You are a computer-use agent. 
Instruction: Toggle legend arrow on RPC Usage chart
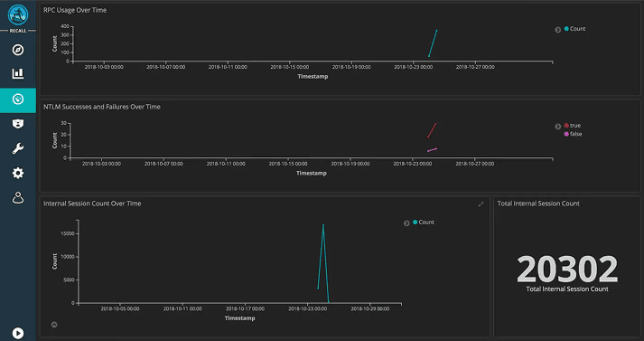click(558, 30)
